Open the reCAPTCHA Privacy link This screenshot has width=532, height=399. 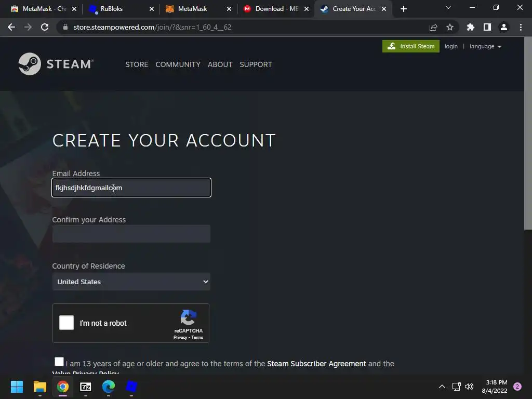click(x=180, y=337)
